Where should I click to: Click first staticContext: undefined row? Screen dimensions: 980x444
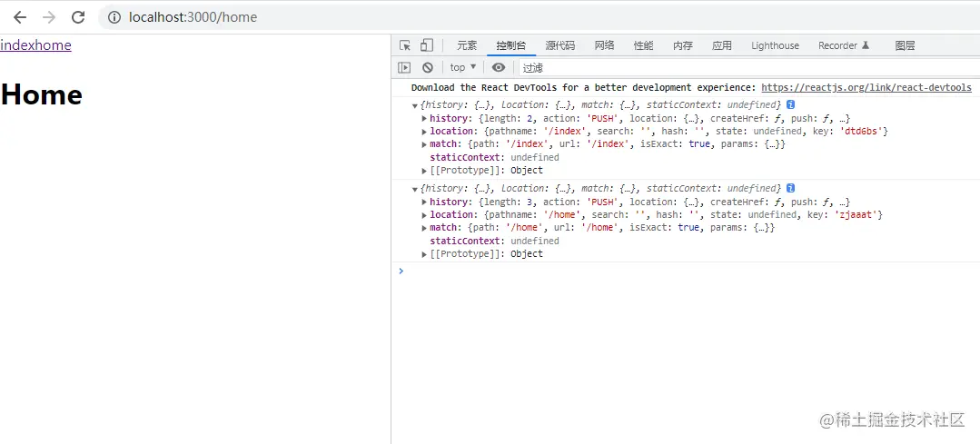pyautogui.click(x=494, y=157)
